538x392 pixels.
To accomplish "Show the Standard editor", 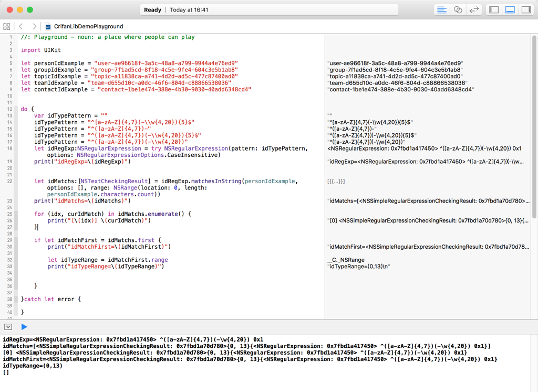I will tap(441, 10).
